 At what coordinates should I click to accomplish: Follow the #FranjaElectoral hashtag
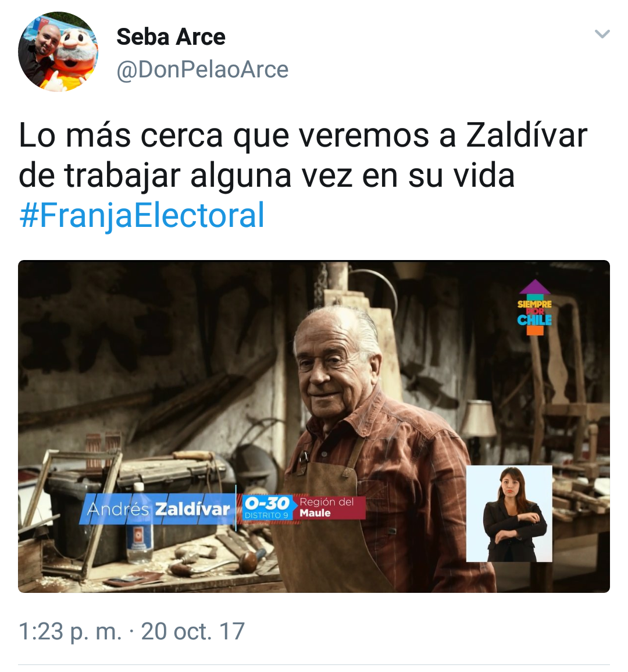(142, 215)
